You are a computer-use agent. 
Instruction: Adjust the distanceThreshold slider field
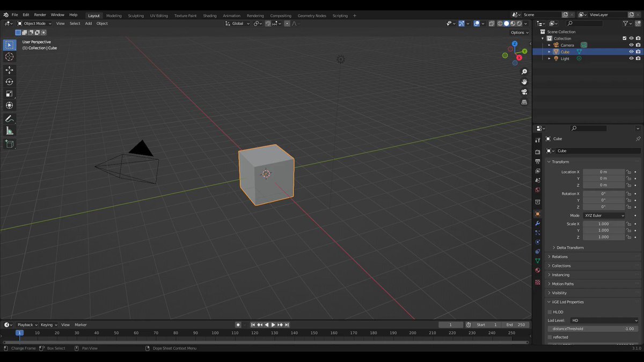tap(593, 329)
